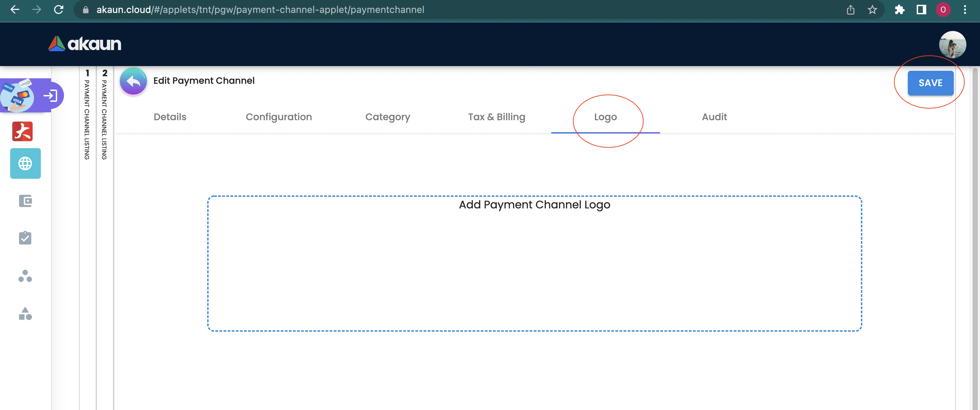Click the payment cards applet icon
The width and height of the screenshot is (980, 410).
pos(17,96)
